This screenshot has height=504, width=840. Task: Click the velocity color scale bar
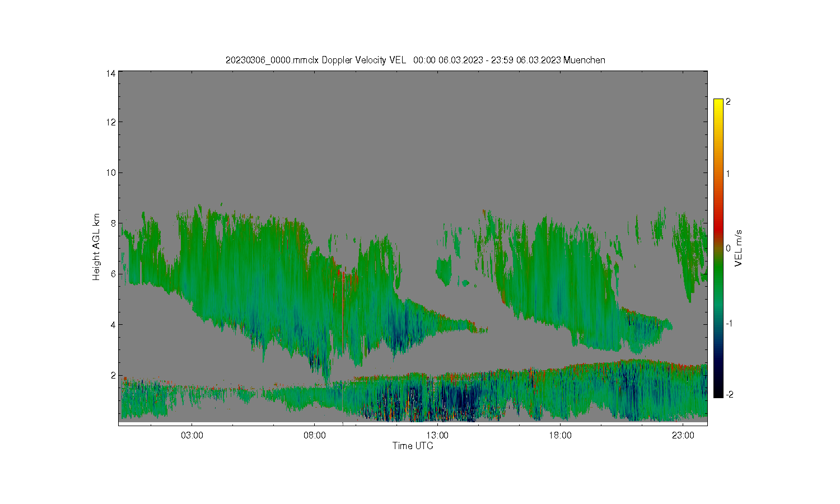click(718, 248)
